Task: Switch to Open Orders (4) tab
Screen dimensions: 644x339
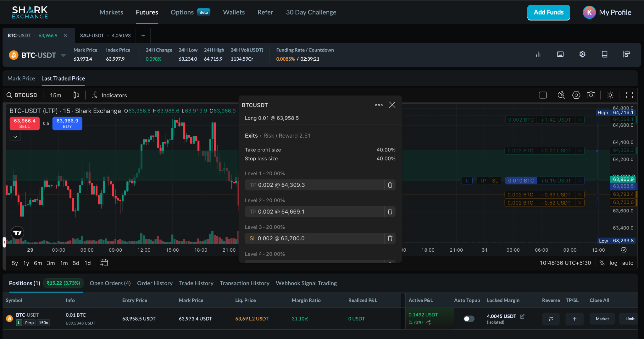Action: (x=110, y=283)
